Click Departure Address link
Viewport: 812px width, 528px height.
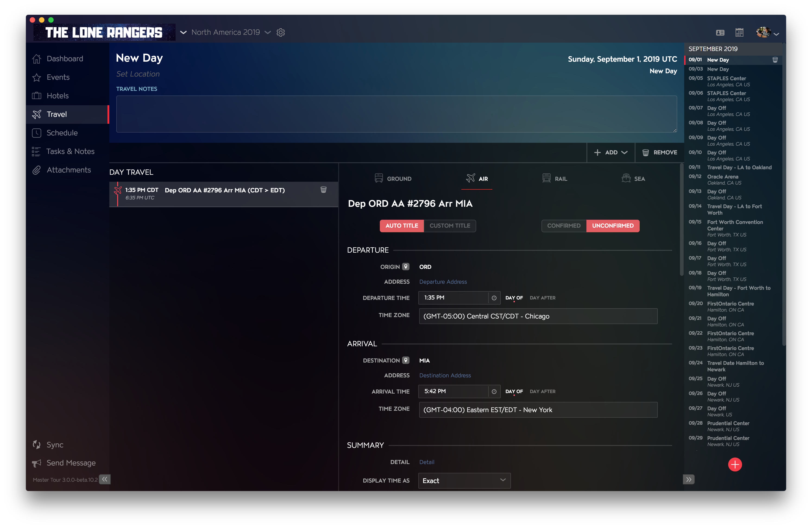[443, 282]
